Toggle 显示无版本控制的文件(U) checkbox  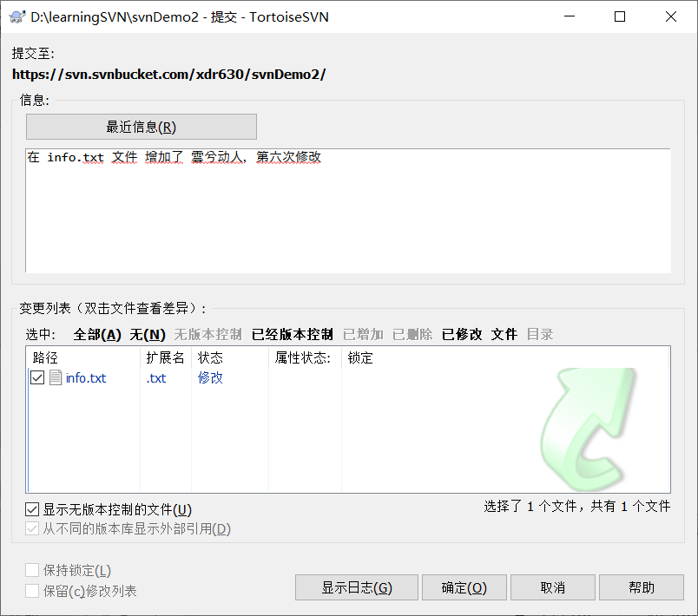[32, 509]
